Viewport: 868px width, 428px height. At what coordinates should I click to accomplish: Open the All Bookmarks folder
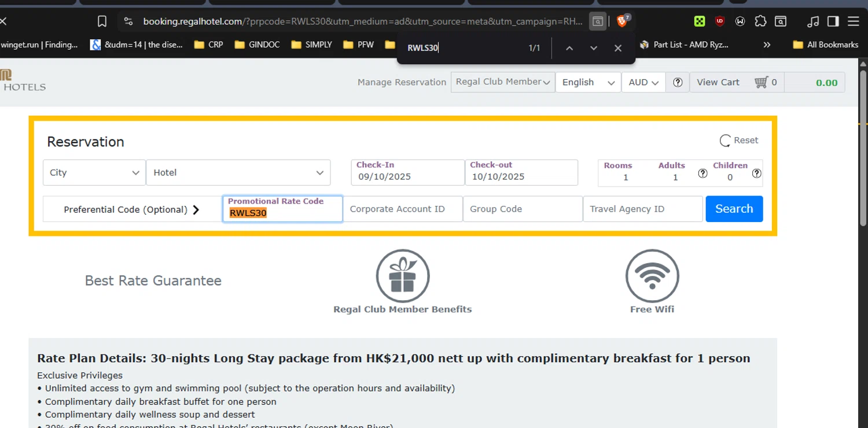coord(826,45)
